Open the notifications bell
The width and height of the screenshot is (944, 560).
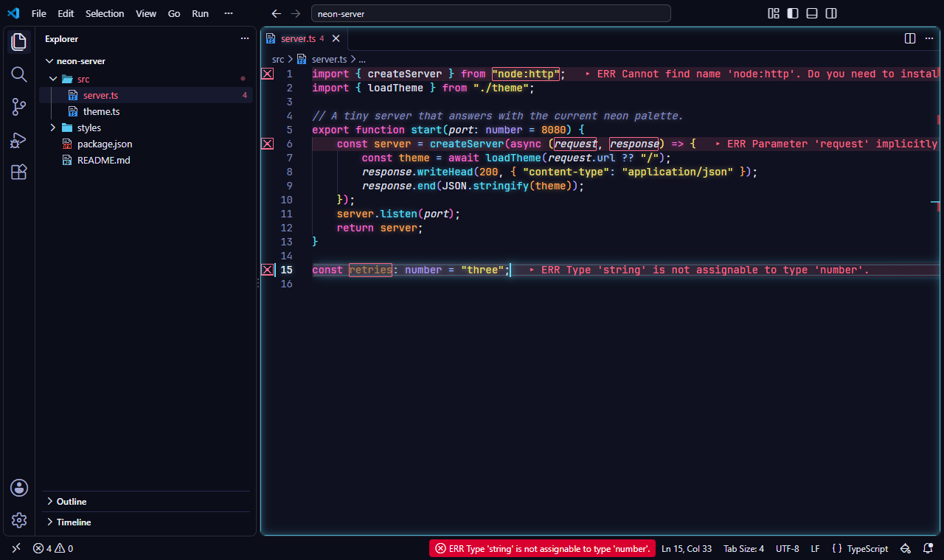tap(927, 548)
